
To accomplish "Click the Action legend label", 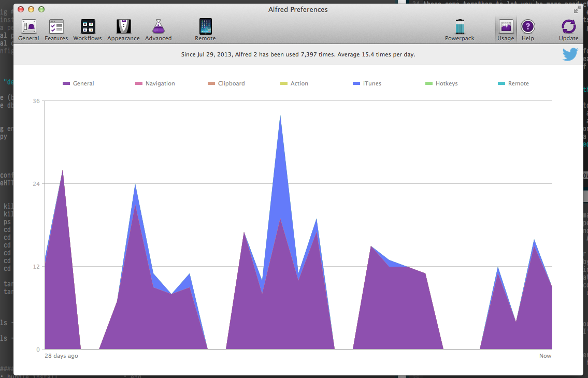I will click(299, 83).
